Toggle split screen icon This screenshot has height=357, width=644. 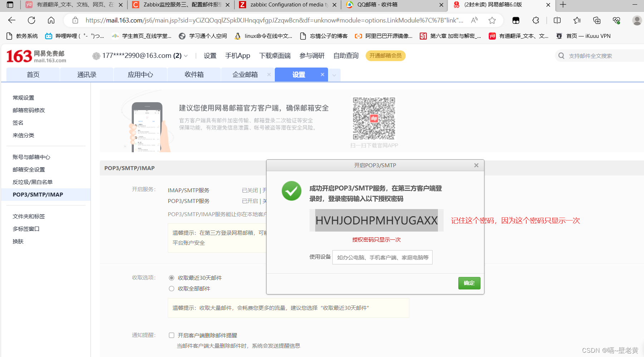557,20
